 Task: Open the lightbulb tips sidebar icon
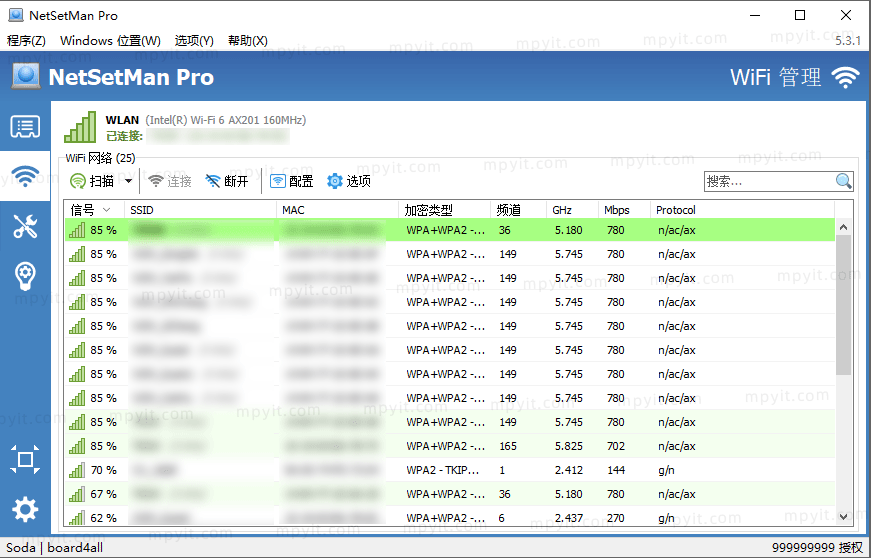coord(25,276)
